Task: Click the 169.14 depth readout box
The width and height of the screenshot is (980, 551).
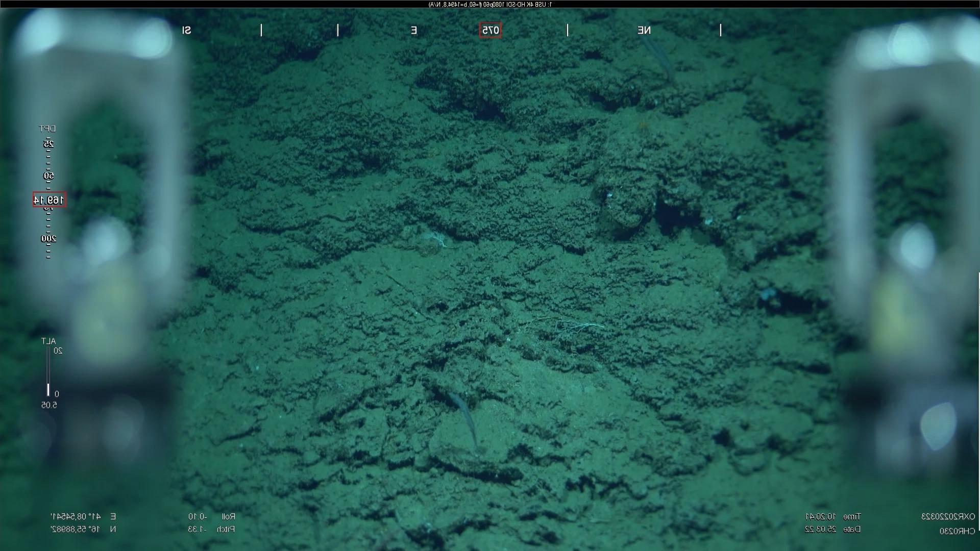Action: click(x=50, y=199)
